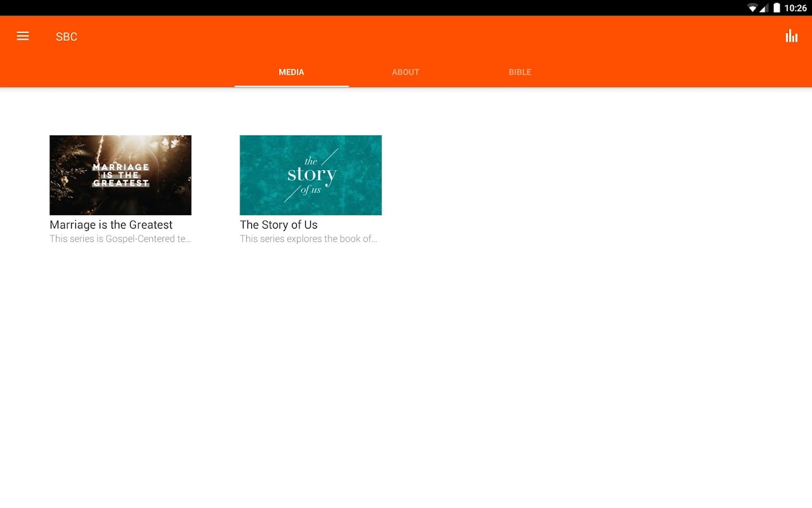Viewport: 812px width, 508px height.
Task: Click the Gospel-Centered series description text
Action: point(121,239)
